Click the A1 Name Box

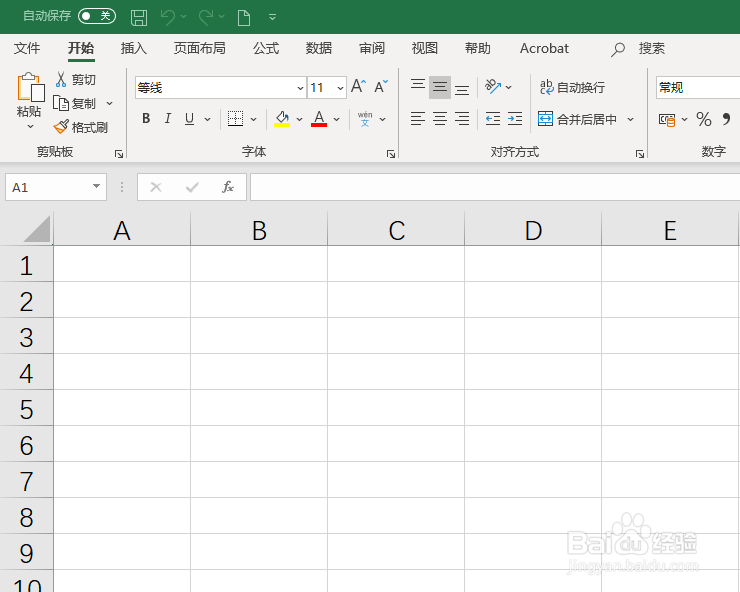click(56, 187)
